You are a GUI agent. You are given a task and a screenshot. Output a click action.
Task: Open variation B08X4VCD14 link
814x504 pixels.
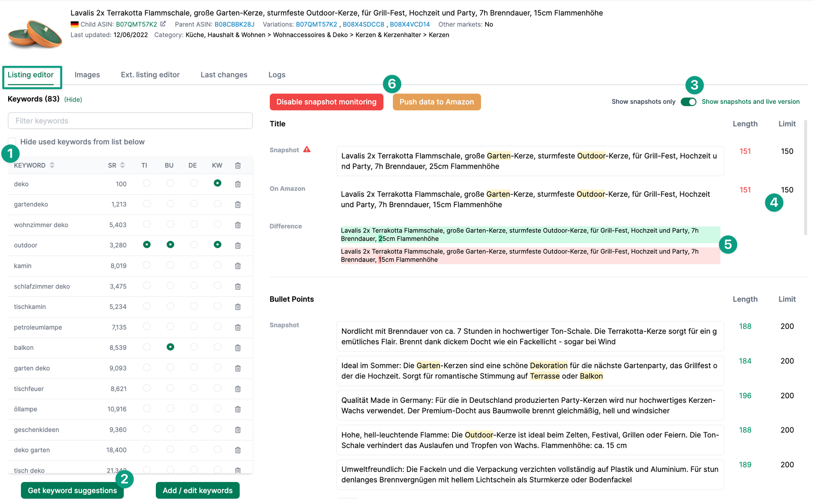click(x=410, y=24)
